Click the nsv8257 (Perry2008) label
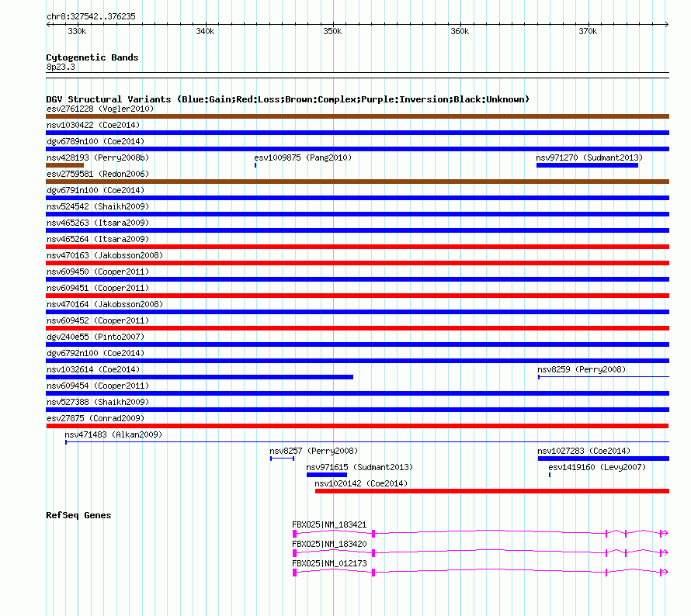Screen dimensions: 691x616 click(x=314, y=451)
